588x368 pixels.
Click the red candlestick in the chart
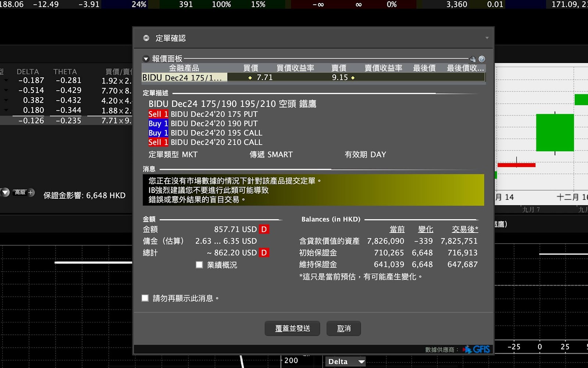pyautogui.click(x=516, y=165)
